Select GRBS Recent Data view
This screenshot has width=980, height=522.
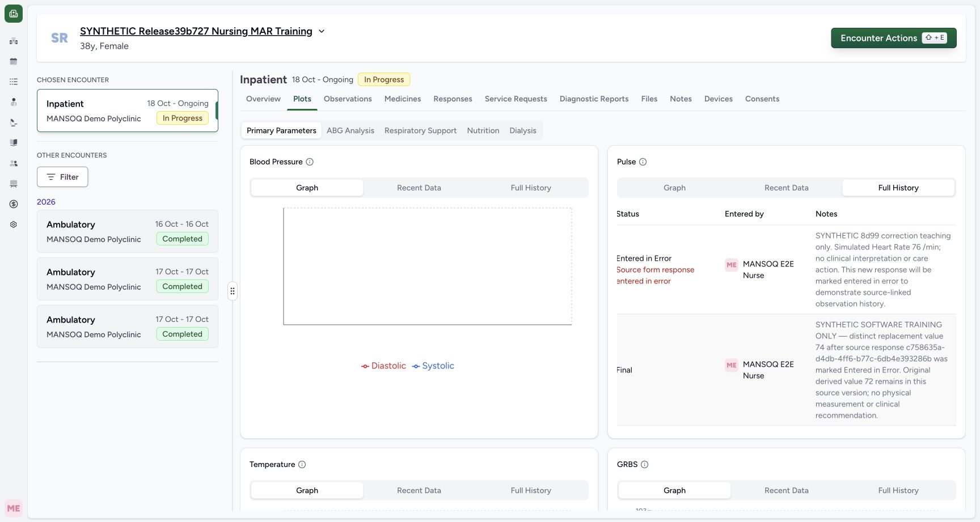tap(787, 490)
